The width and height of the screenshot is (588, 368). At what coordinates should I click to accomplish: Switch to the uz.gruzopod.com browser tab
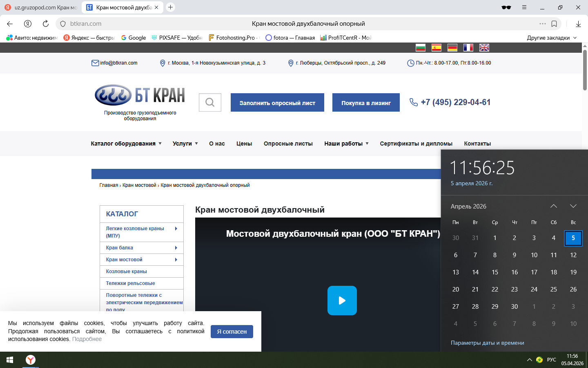pyautogui.click(x=41, y=7)
